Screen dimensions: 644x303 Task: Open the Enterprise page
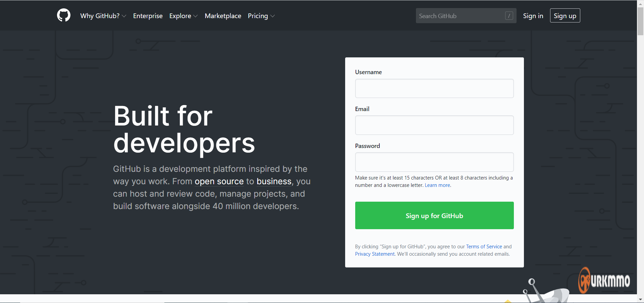[148, 16]
